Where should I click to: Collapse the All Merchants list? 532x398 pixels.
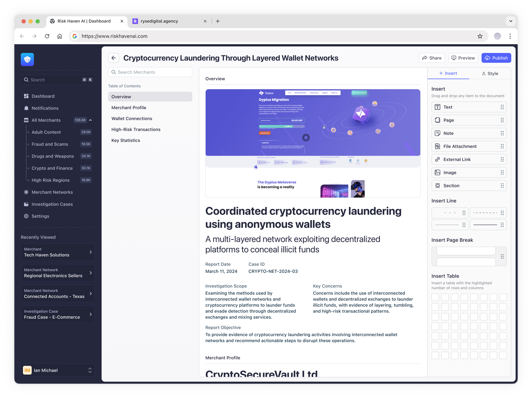[90, 120]
